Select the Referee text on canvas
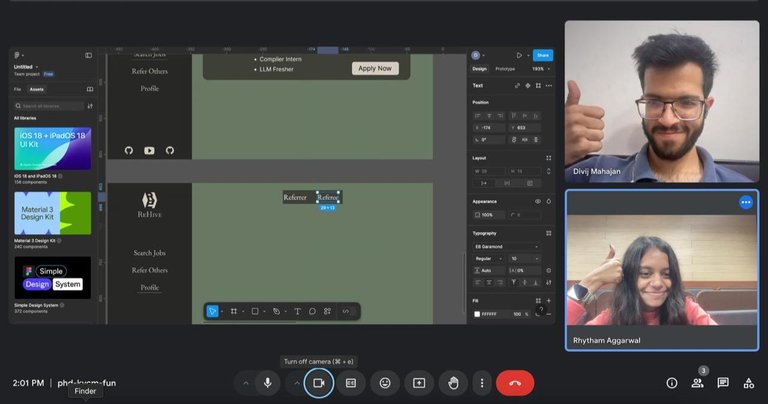Screen dimensions: 768x404 pos(328,197)
